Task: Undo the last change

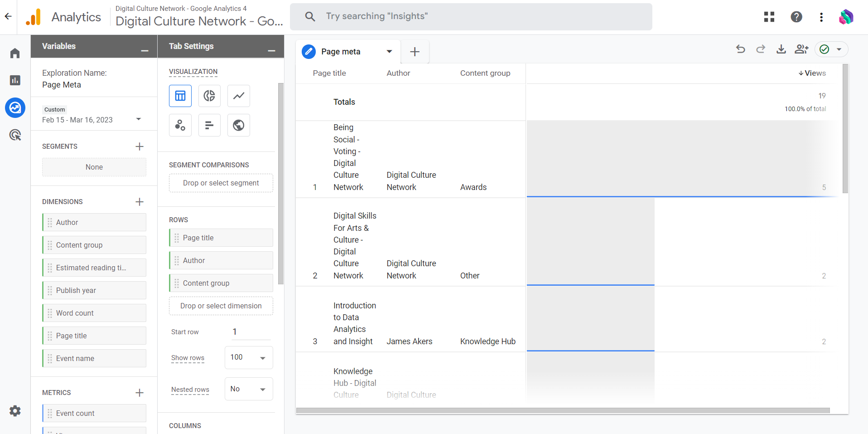Action: 741,49
